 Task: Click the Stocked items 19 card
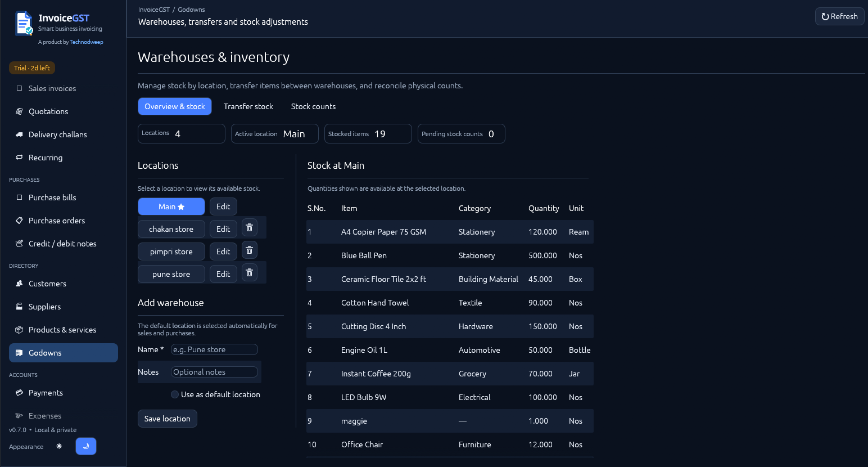368,133
